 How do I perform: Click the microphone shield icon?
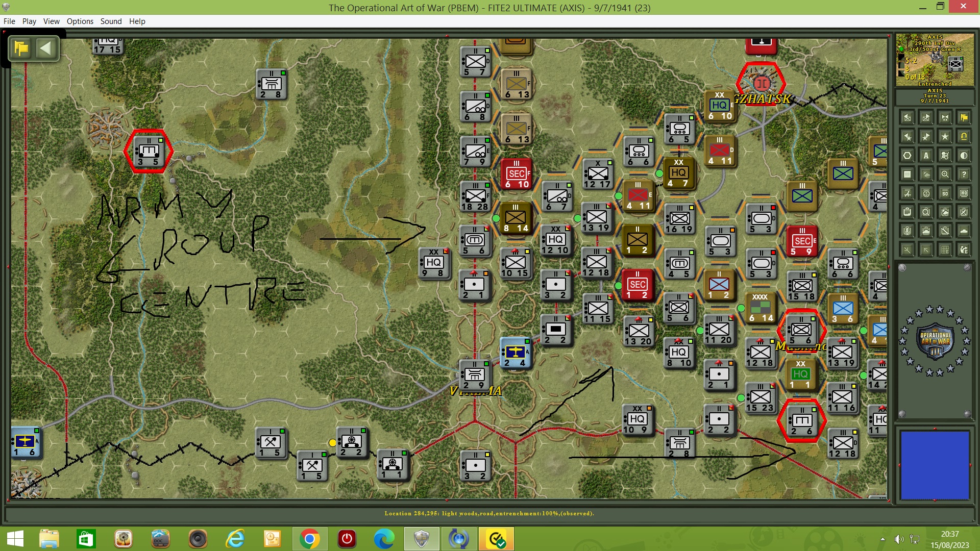pos(907,231)
